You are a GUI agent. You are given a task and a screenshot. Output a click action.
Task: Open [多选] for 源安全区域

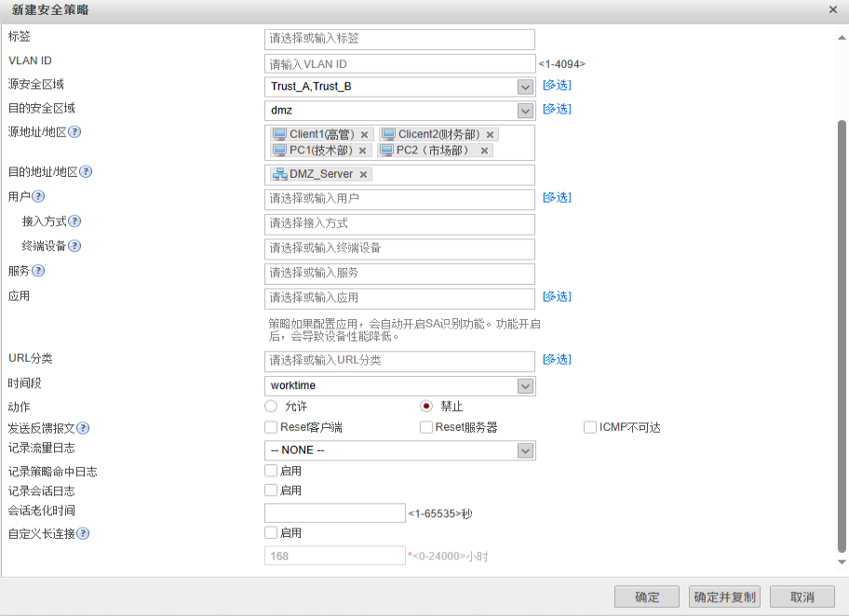tap(557, 85)
